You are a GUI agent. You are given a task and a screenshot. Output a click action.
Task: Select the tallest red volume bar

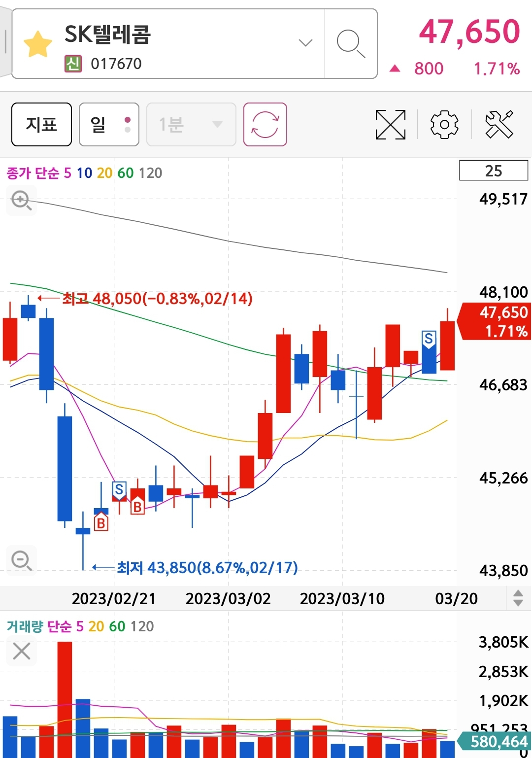click(65, 699)
